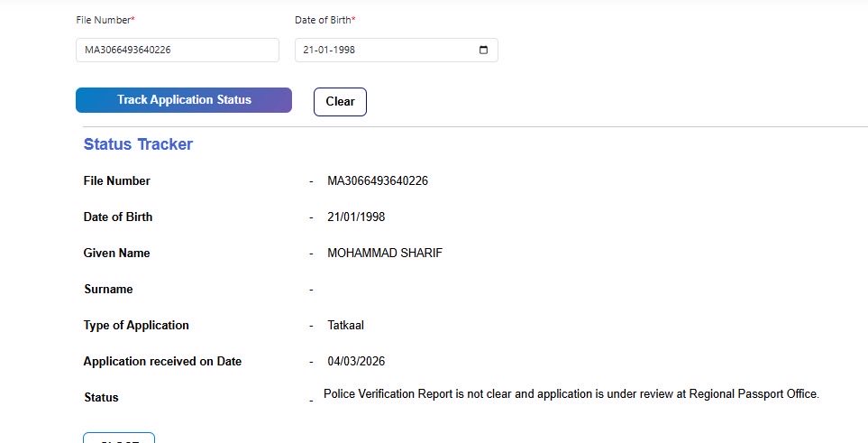
Task: Click the Track Application Status button
Action: [x=184, y=100]
